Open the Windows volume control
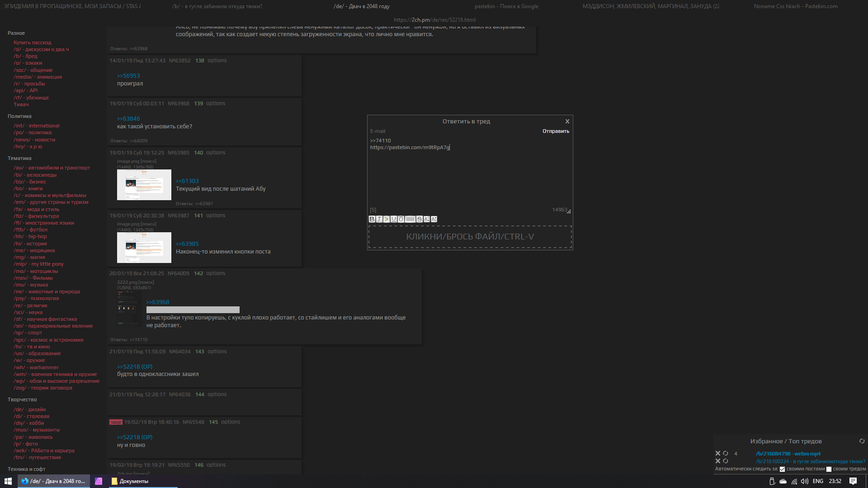The image size is (868, 488). (805, 481)
